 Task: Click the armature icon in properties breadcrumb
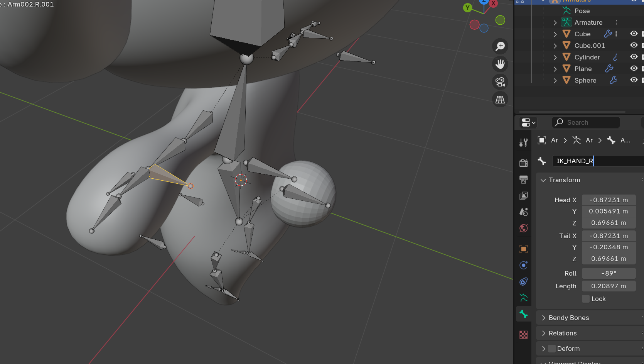[577, 140]
